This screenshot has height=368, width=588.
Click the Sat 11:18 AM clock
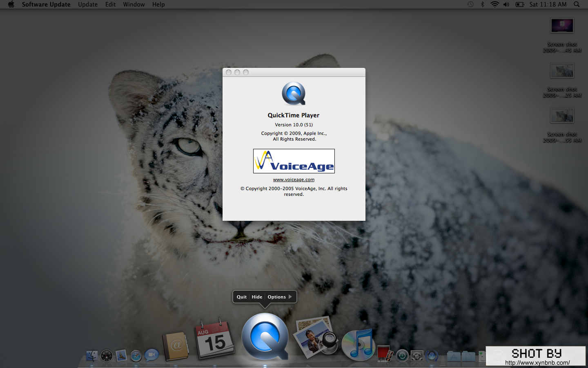pos(548,4)
